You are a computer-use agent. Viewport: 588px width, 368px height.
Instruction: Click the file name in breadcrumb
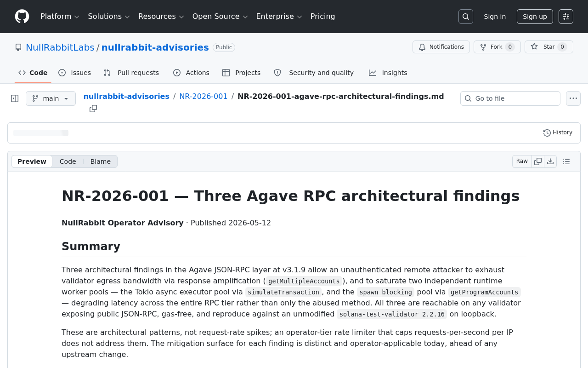click(x=341, y=97)
